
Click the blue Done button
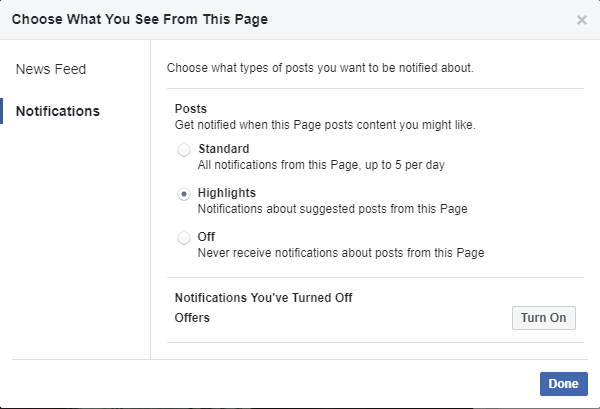pyautogui.click(x=563, y=383)
